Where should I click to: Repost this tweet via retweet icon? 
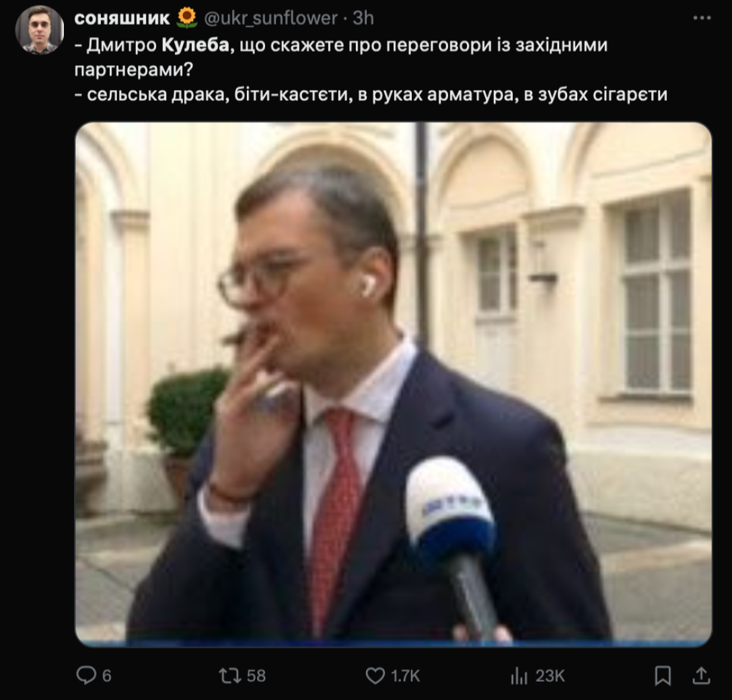pyautogui.click(x=229, y=675)
